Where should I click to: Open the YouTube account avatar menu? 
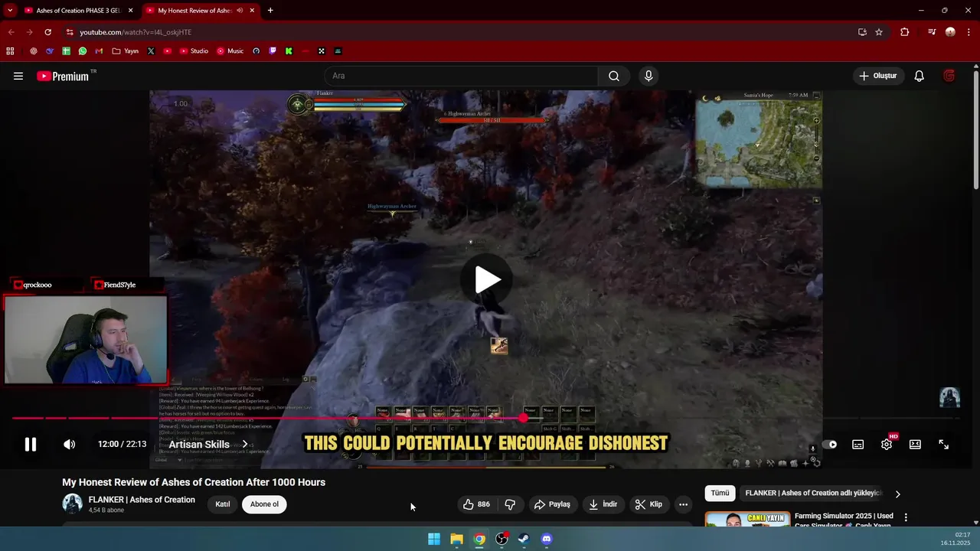tap(949, 76)
